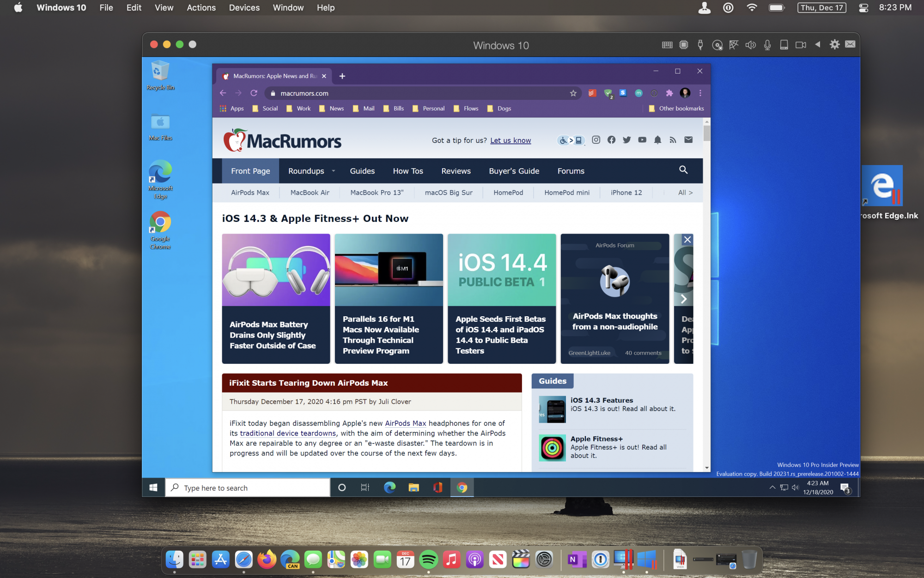This screenshot has height=578, width=924.
Task: Reload the macrumors.com page
Action: pyautogui.click(x=254, y=93)
